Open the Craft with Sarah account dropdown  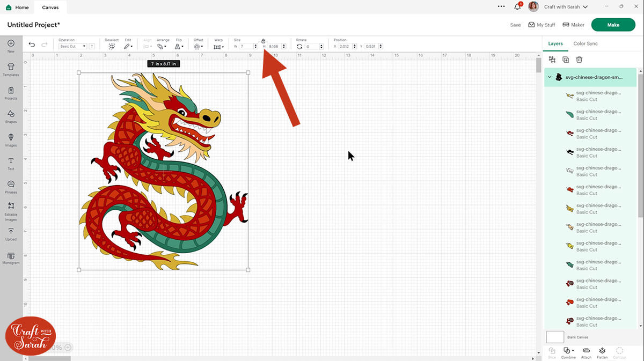point(566,7)
